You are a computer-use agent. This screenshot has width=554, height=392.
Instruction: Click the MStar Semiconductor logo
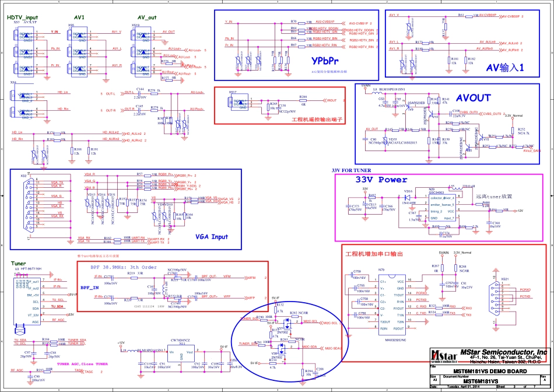[x=441, y=355]
